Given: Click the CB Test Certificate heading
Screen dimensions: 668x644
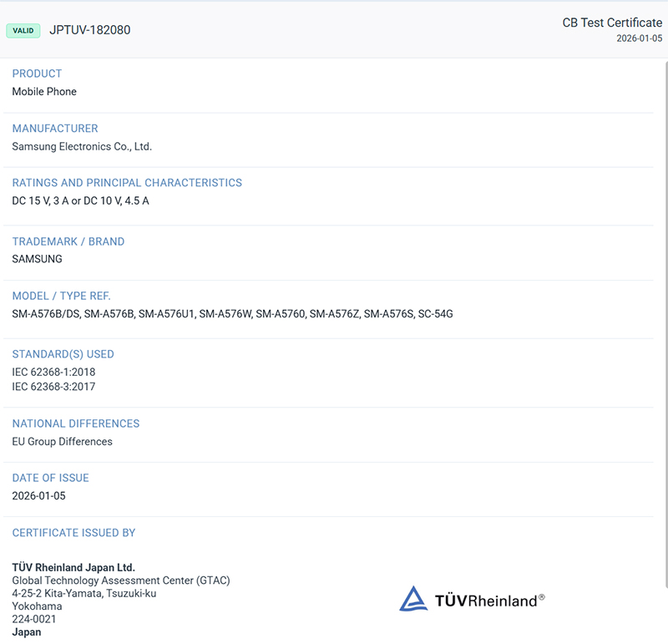Looking at the screenshot, I should [612, 23].
